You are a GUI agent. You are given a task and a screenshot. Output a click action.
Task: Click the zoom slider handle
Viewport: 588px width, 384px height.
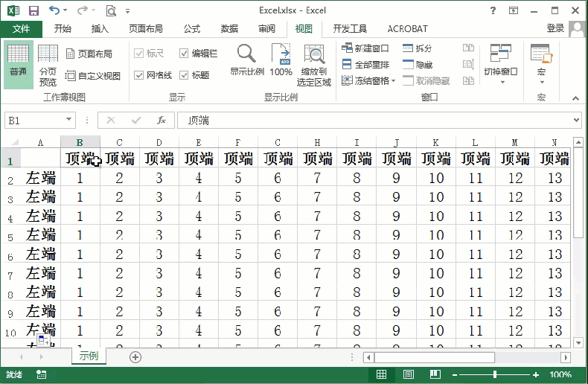(x=495, y=374)
